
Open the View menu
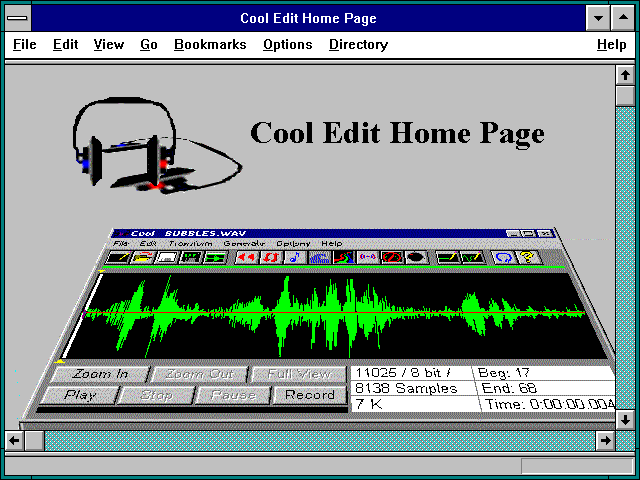click(x=109, y=44)
